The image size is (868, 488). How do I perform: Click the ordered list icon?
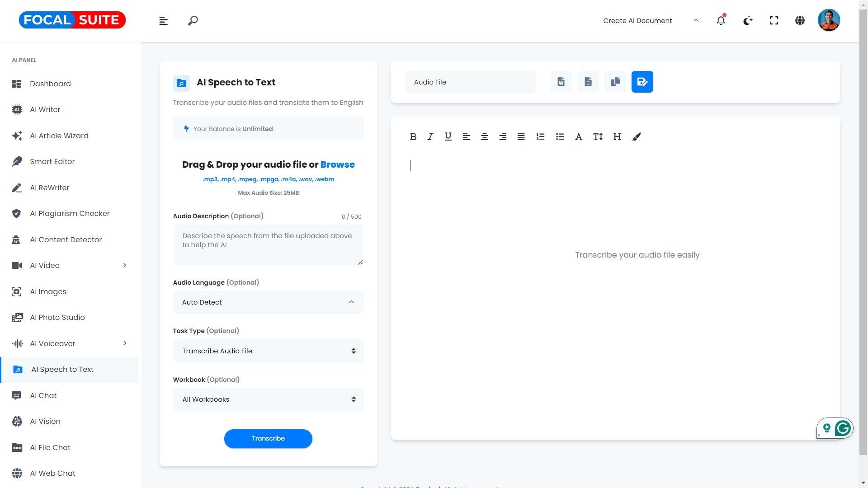[540, 136]
